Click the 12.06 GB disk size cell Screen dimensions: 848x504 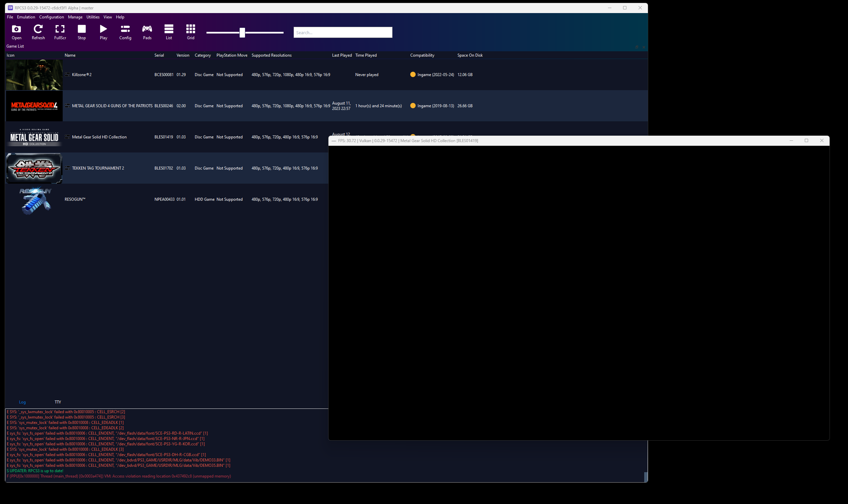465,75
